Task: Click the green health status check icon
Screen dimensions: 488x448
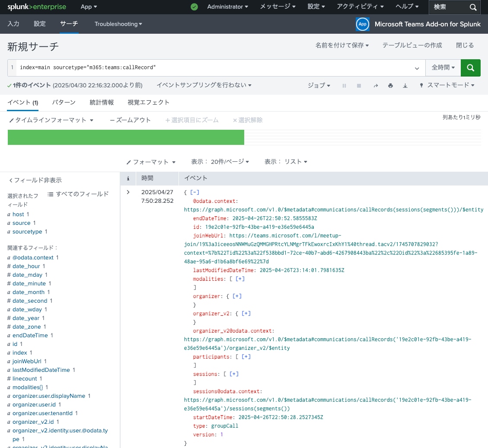Action: [x=194, y=7]
